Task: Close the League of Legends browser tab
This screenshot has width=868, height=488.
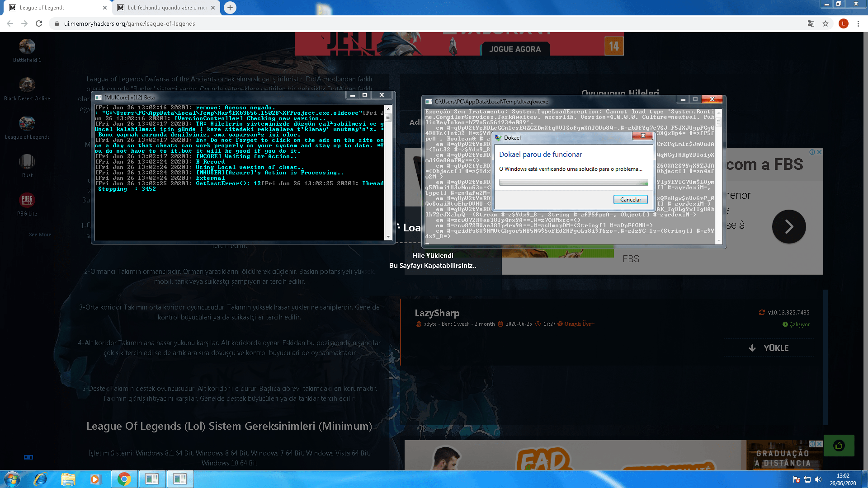Action: (105, 8)
